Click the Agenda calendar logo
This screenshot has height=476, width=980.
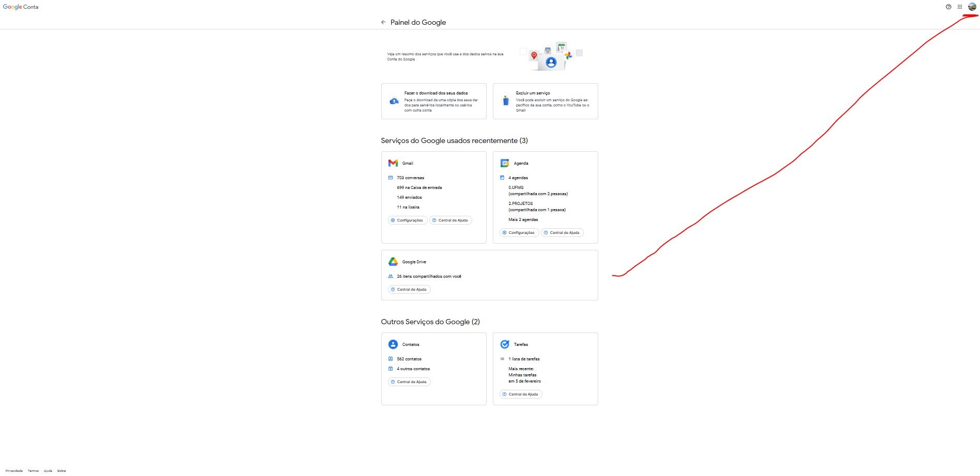coord(505,163)
